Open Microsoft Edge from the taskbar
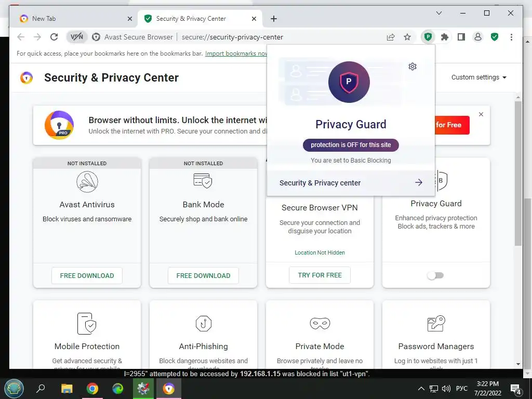This screenshot has width=532, height=399. pyautogui.click(x=118, y=389)
